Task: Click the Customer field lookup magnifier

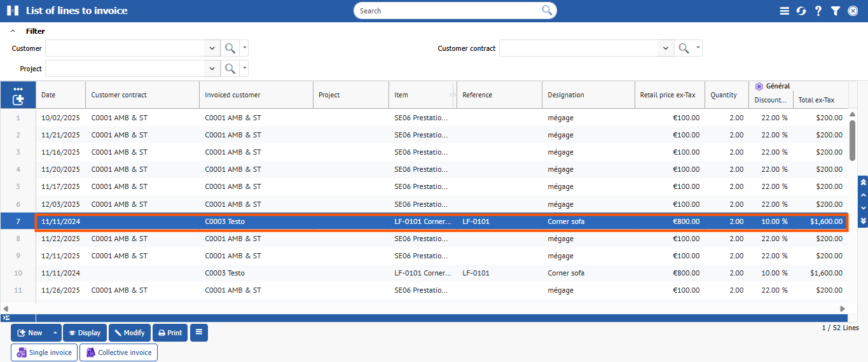Action: (230, 48)
